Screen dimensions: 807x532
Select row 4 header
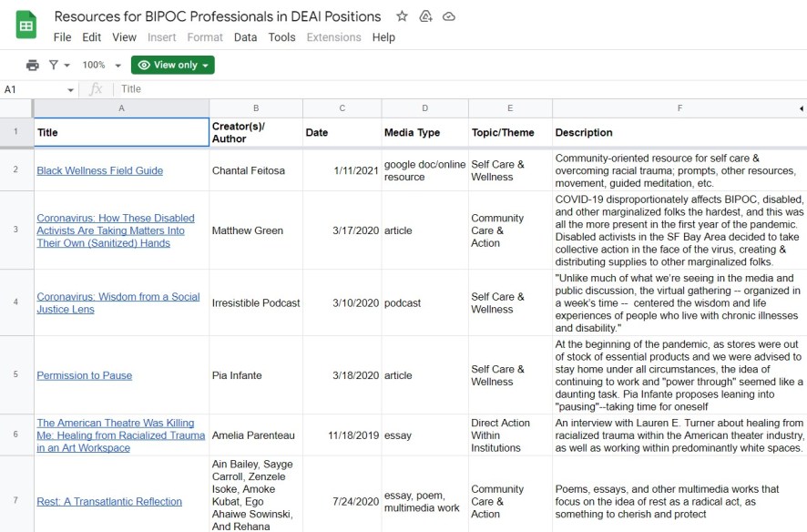point(16,302)
